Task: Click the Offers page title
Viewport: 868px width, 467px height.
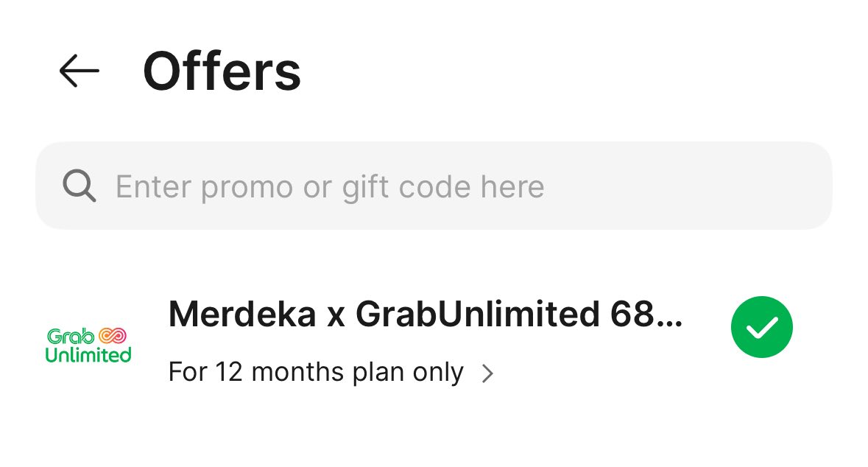Action: pos(222,71)
